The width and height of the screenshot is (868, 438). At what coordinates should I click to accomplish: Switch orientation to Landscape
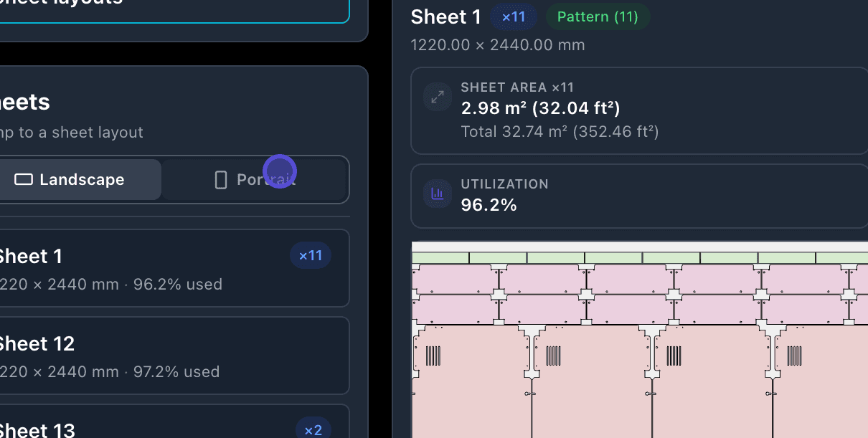tap(80, 179)
